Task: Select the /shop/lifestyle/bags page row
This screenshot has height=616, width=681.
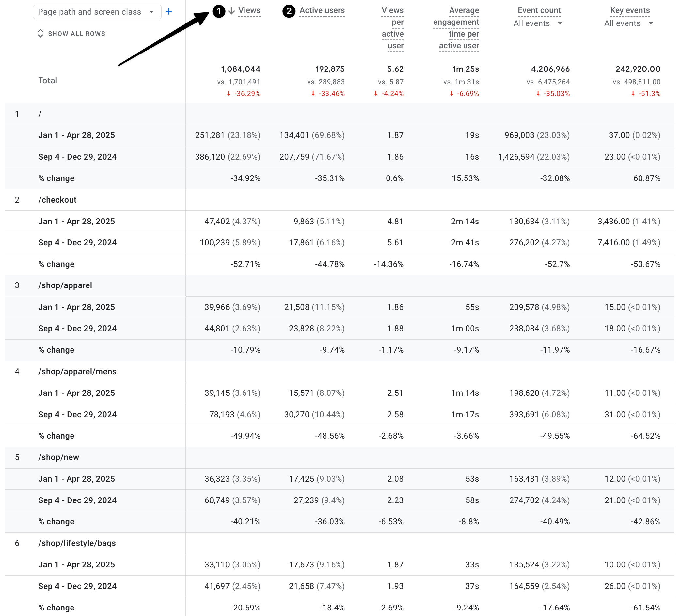Action: [x=77, y=543]
